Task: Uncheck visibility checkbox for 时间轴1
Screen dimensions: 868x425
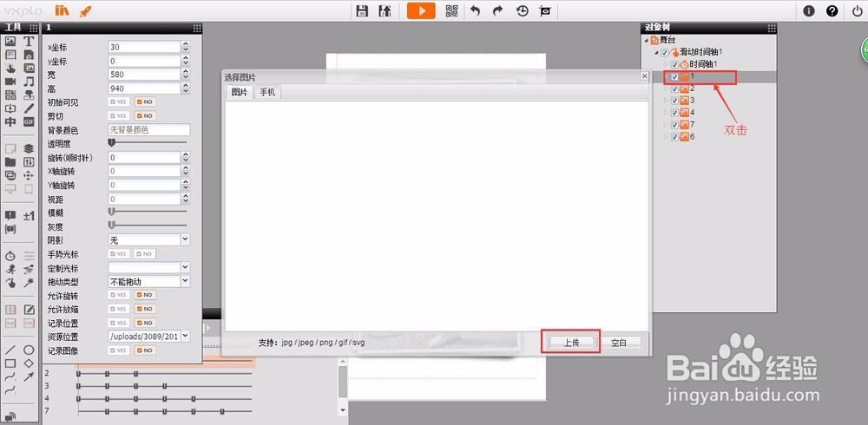Action: coord(674,64)
